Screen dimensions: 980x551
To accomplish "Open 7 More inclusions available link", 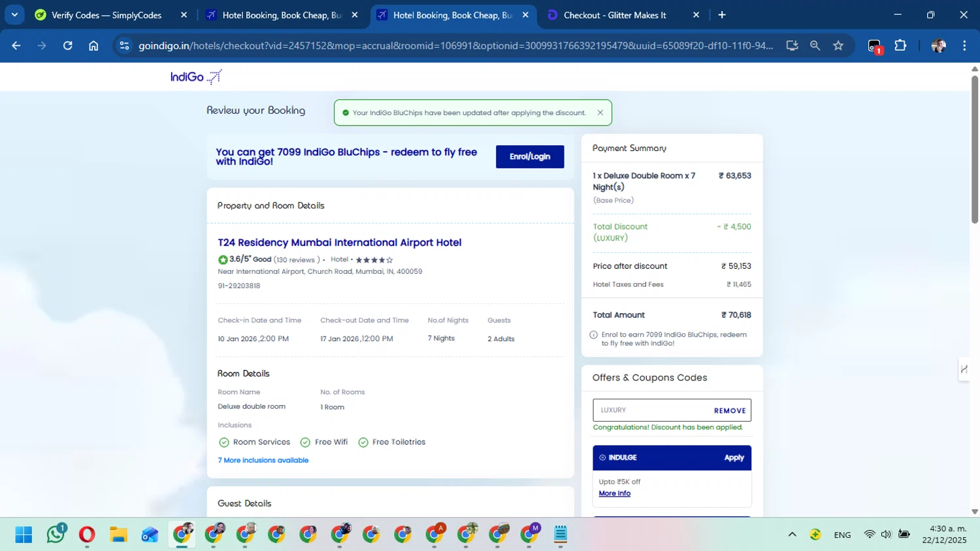I will click(x=263, y=460).
